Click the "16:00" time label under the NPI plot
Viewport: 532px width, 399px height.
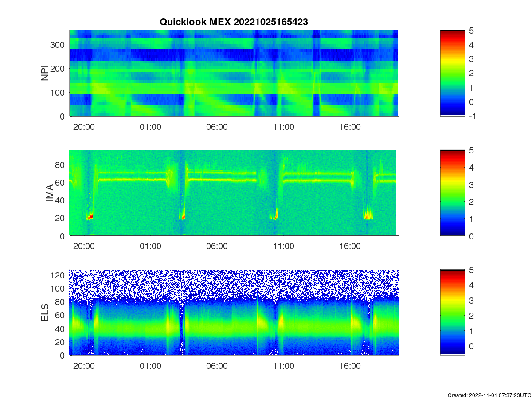350,127
